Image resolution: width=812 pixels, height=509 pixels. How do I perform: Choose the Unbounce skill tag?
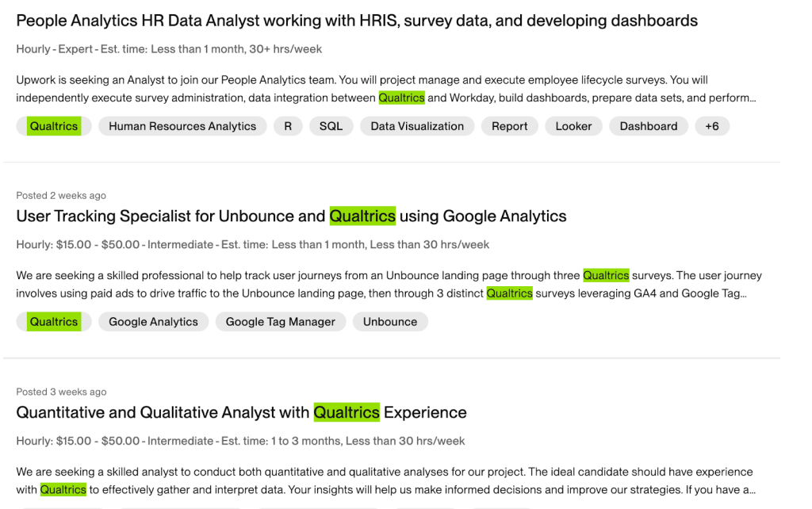389,322
